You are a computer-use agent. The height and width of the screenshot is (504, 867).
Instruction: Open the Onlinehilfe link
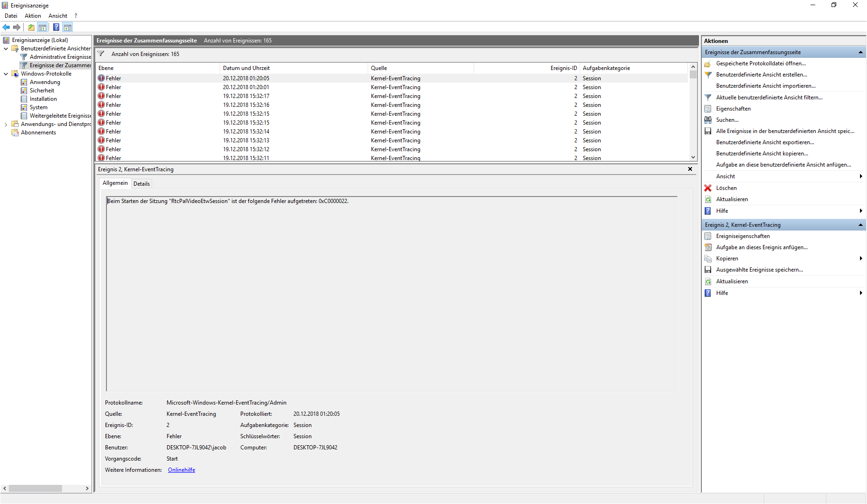(x=182, y=470)
